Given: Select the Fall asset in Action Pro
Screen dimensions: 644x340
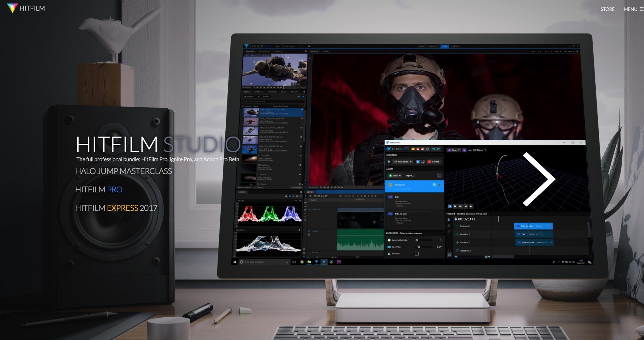Looking at the screenshot, I should [x=414, y=201].
